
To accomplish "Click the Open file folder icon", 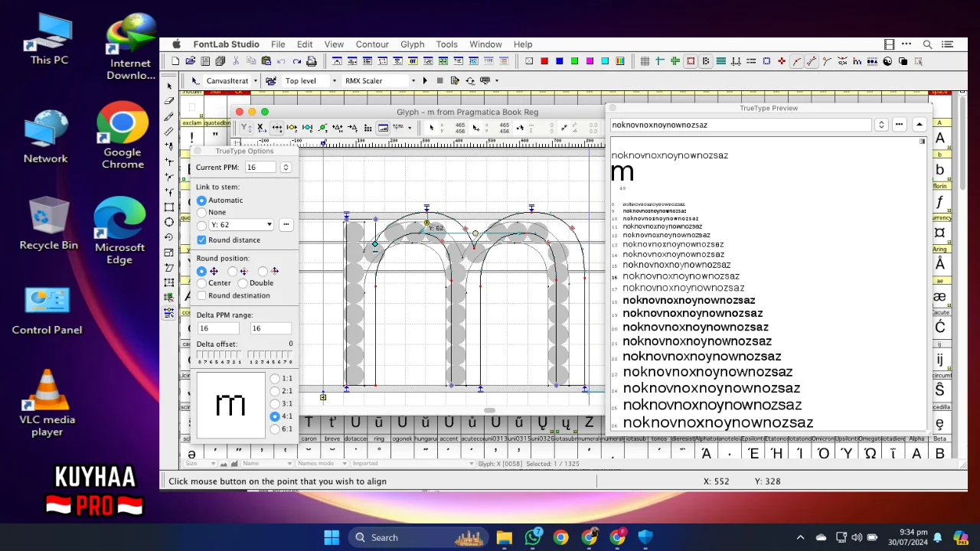I will click(x=190, y=61).
